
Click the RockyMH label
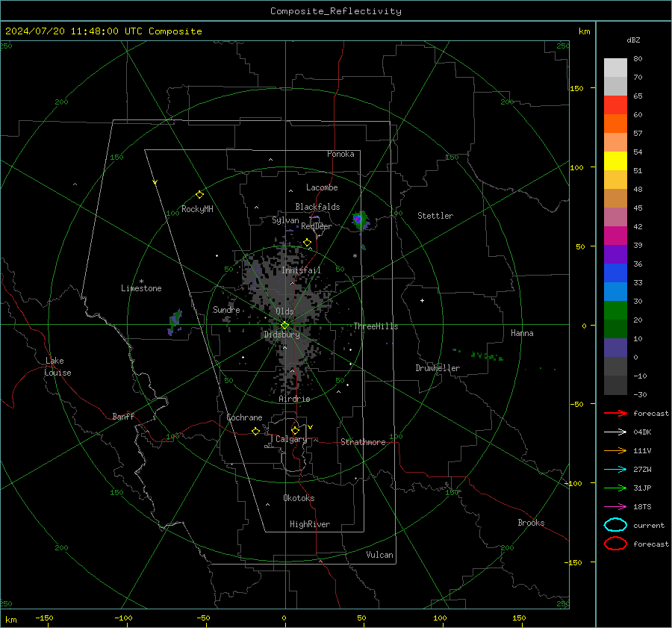(x=197, y=209)
